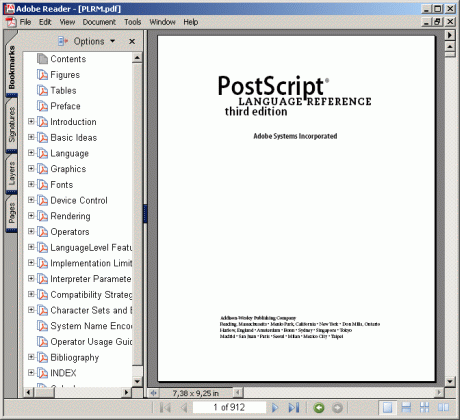Expand the INDEX bookmark node
Image resolution: width=460 pixels, height=420 pixels.
pos(31,372)
